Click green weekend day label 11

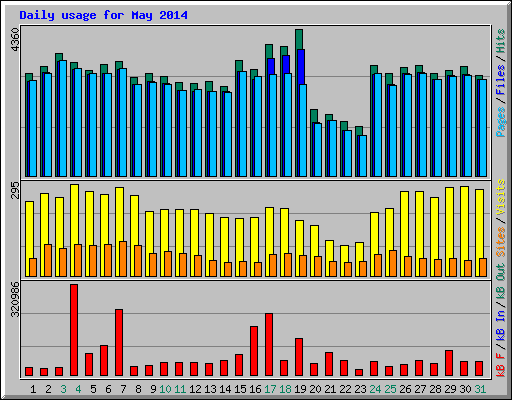(x=180, y=389)
